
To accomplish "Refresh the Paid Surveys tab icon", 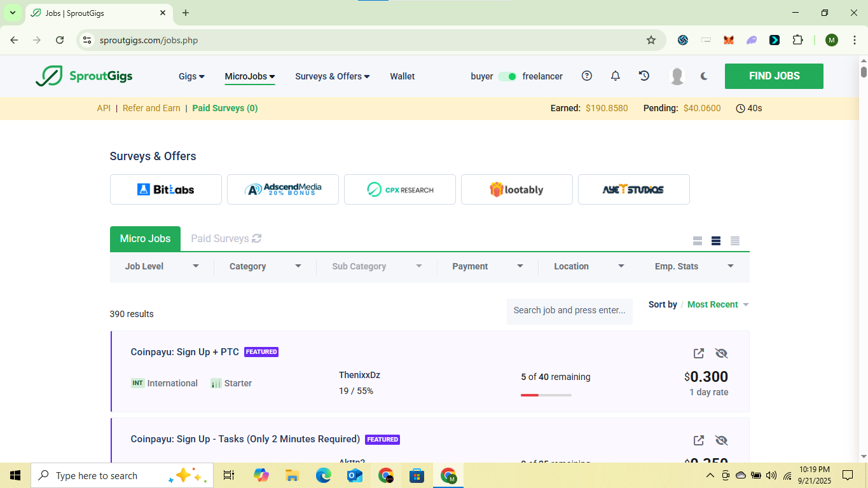I will point(257,238).
